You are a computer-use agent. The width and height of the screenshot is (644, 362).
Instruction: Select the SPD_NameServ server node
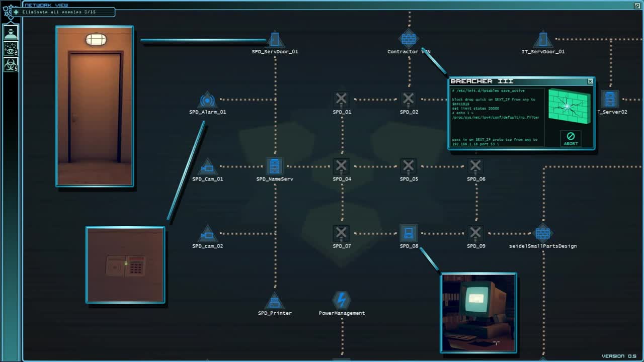coord(274,166)
